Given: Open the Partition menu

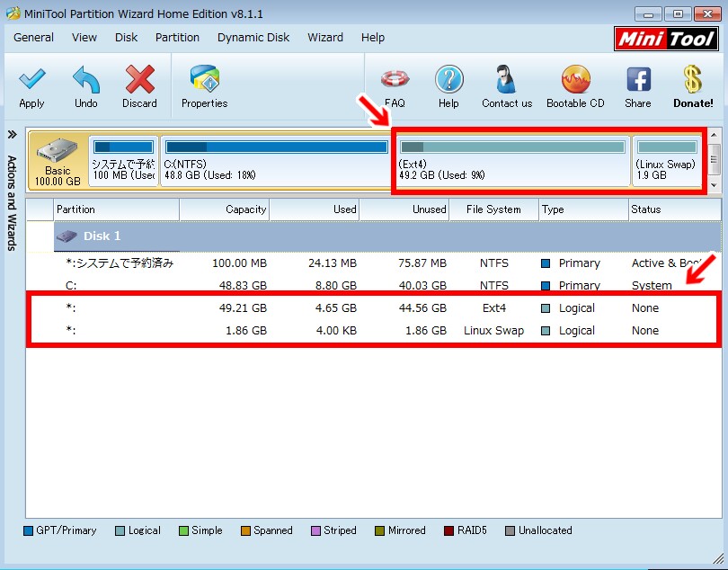Looking at the screenshot, I should [x=177, y=38].
